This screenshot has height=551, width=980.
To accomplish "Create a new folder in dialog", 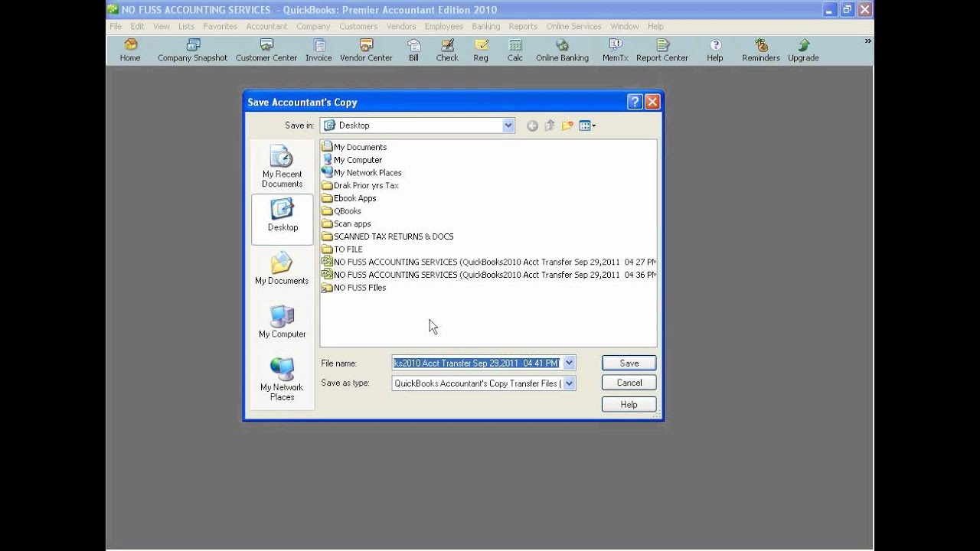I will click(x=567, y=126).
